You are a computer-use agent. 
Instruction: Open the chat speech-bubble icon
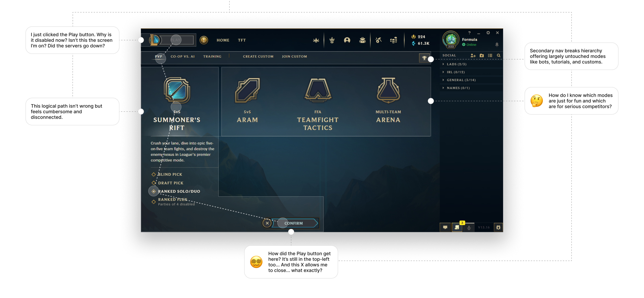pyautogui.click(x=445, y=228)
